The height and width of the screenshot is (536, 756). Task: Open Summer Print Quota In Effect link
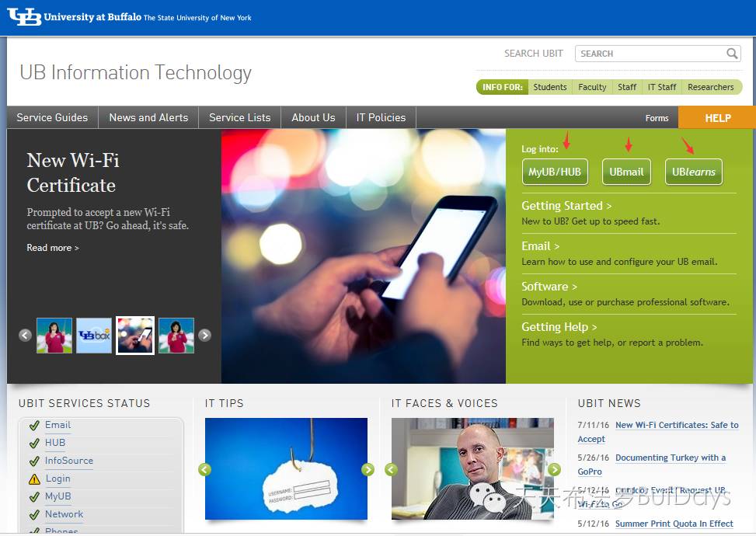click(674, 524)
